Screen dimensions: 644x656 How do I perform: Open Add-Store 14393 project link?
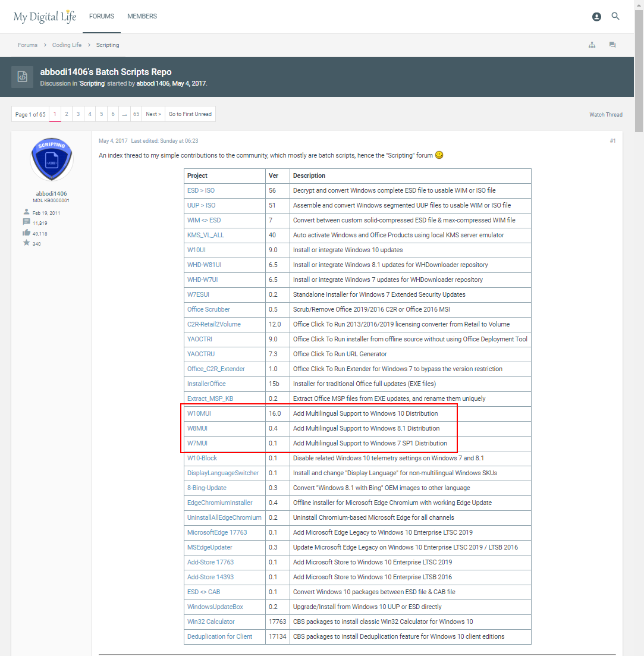211,577
